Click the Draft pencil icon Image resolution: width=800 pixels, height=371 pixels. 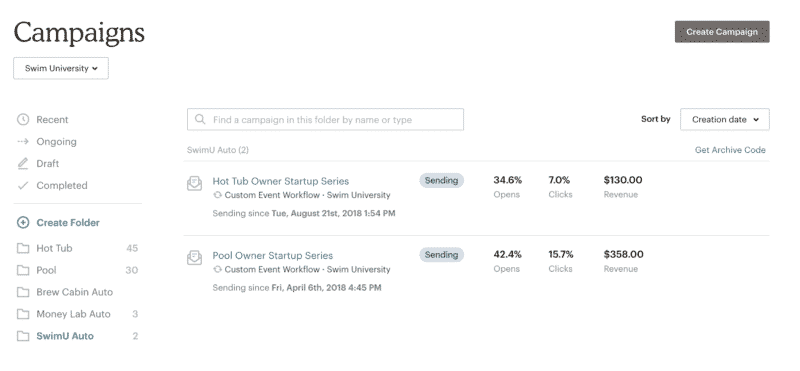[23, 163]
